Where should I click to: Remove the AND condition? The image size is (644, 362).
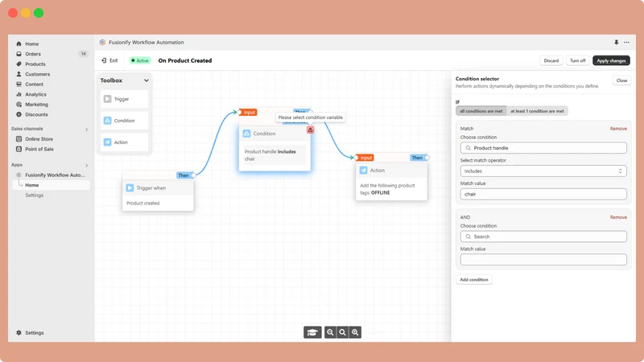618,217
